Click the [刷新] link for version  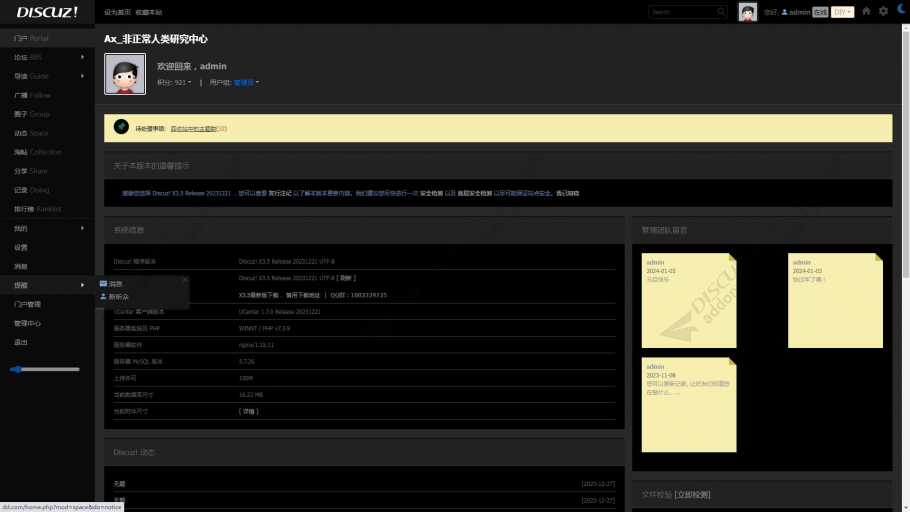coord(346,278)
